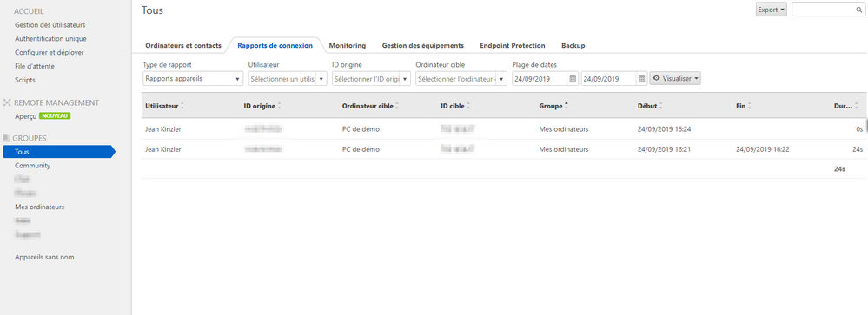Image resolution: width=868 pixels, height=315 pixels.
Task: Select the Tous group
Action: coord(59,151)
